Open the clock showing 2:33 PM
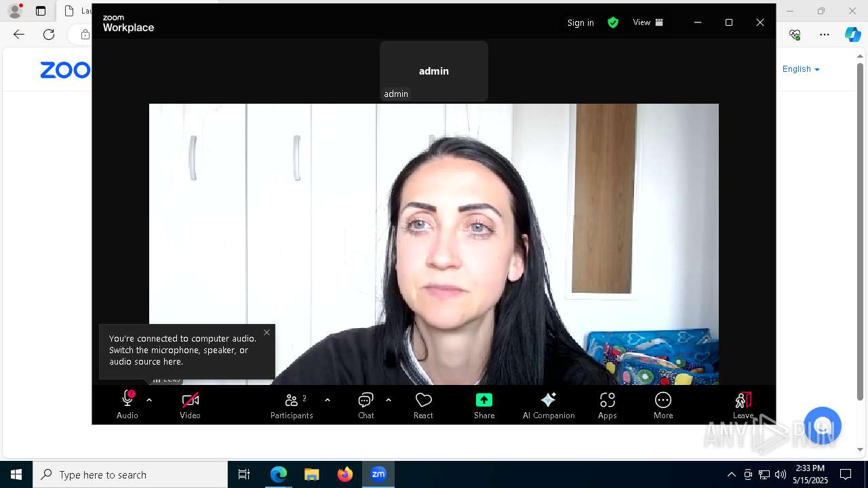 (x=810, y=474)
